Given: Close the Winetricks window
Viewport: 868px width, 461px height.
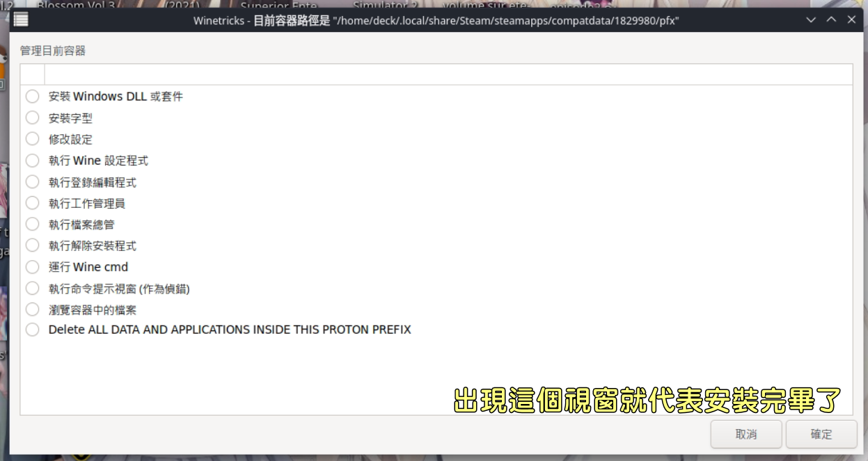Looking at the screenshot, I should point(852,20).
